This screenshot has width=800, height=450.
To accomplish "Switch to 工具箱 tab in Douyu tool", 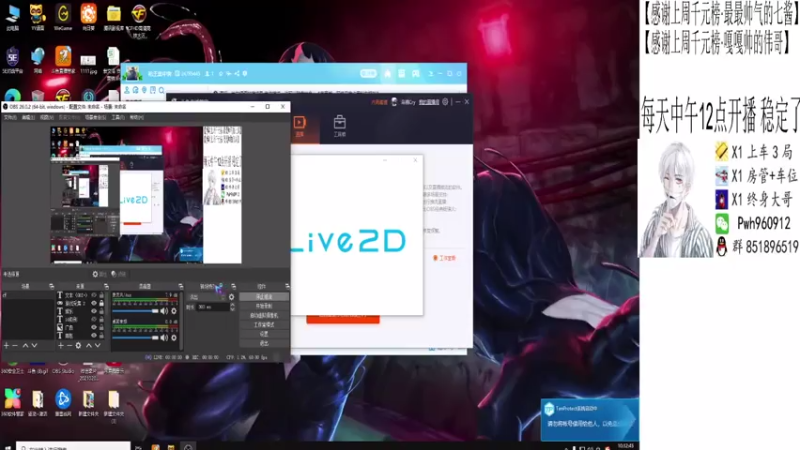I will point(339,126).
